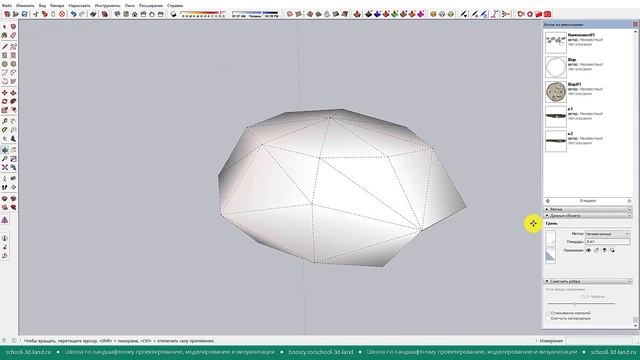Choose the Select arrow tool
640x360 pixels.
click(x=4, y=27)
